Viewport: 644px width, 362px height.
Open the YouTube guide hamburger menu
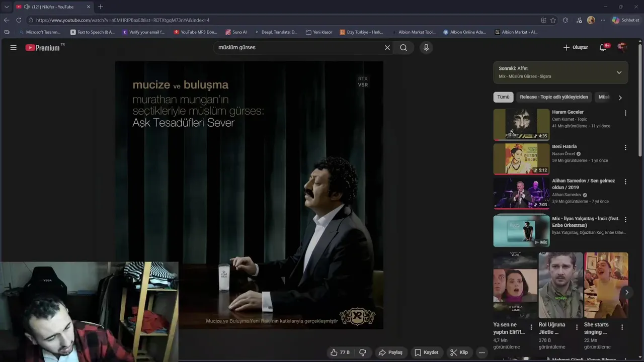[x=14, y=48]
